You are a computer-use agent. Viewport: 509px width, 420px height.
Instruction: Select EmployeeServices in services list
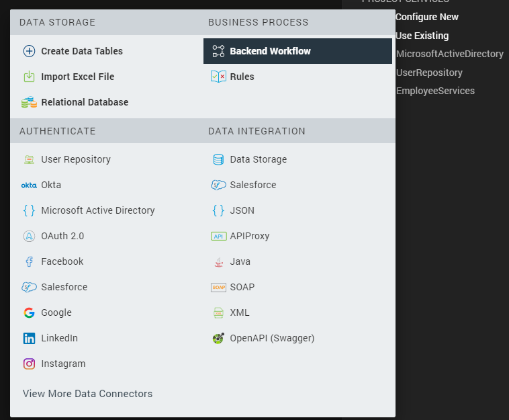pos(435,91)
